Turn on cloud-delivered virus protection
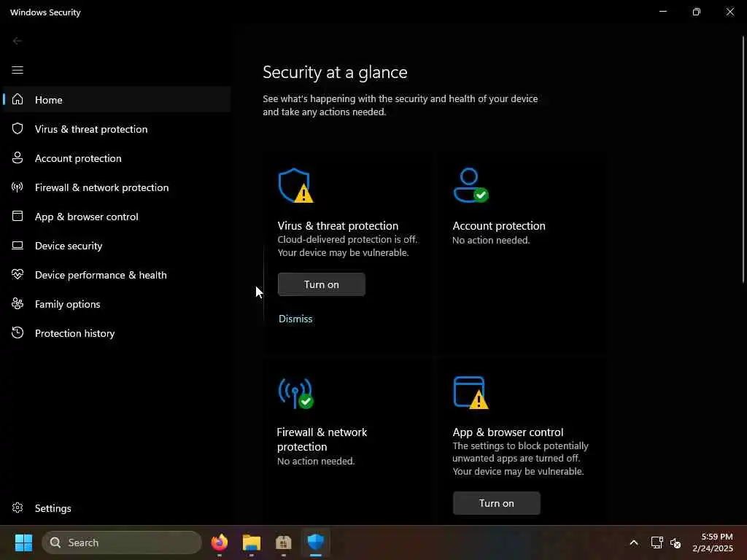Viewport: 747px width, 560px height. pos(322,284)
